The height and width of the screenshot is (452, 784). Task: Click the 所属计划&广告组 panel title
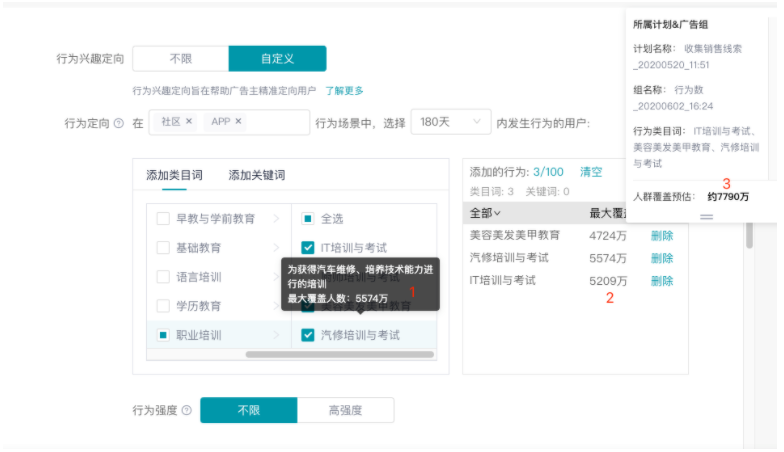point(670,24)
